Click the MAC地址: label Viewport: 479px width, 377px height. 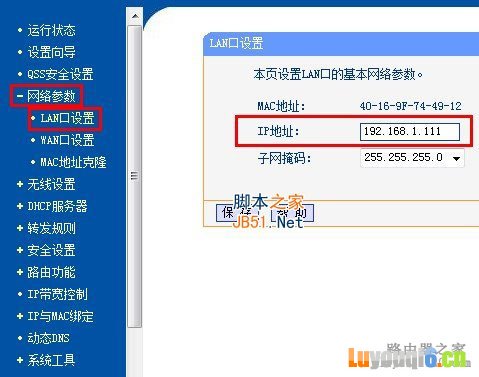pyautogui.click(x=281, y=106)
